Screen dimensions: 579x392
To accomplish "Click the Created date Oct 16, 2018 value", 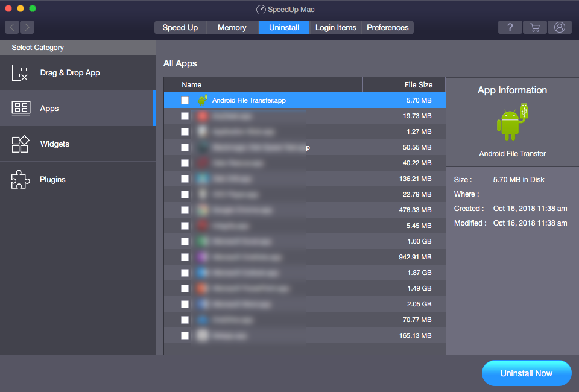I will 530,209.
